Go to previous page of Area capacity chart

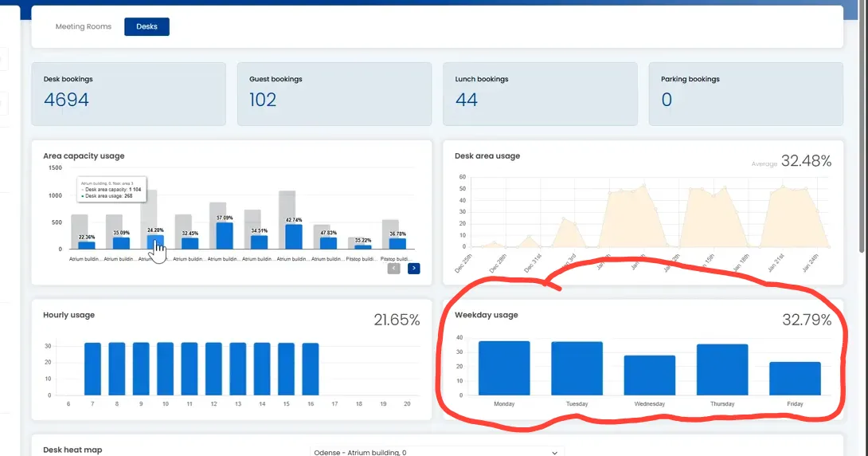pyautogui.click(x=393, y=268)
